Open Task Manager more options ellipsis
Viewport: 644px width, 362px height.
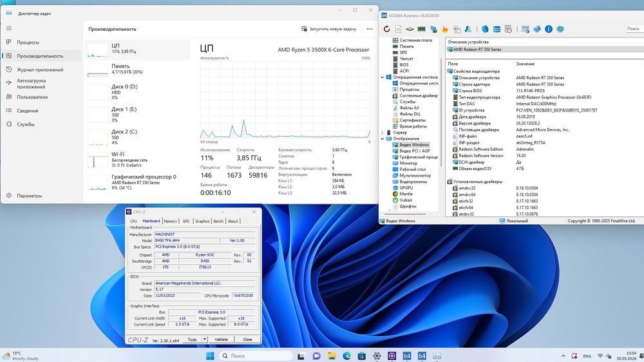pyautogui.click(x=370, y=29)
